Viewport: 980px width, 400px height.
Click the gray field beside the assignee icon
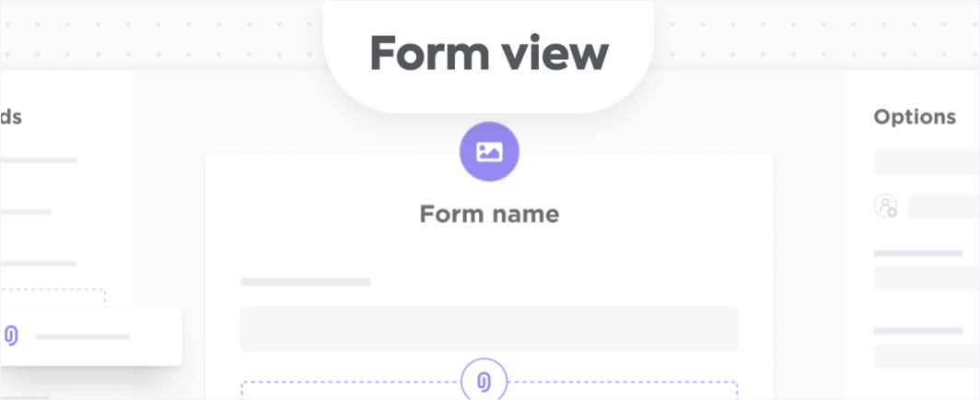click(943, 206)
